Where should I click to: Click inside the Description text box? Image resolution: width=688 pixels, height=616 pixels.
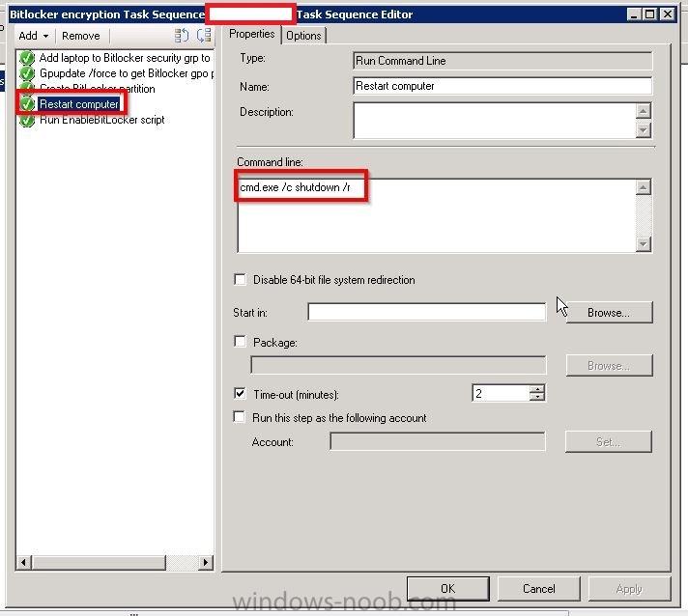pos(494,120)
